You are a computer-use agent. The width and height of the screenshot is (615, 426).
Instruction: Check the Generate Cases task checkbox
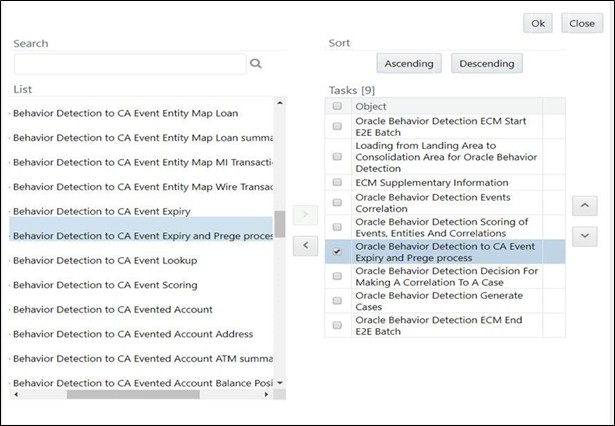coord(337,301)
